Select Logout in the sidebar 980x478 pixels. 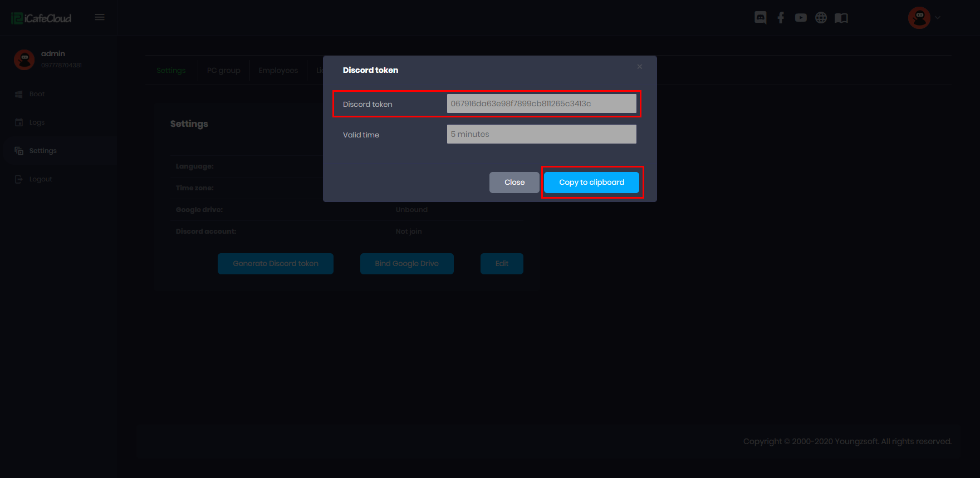point(41,179)
